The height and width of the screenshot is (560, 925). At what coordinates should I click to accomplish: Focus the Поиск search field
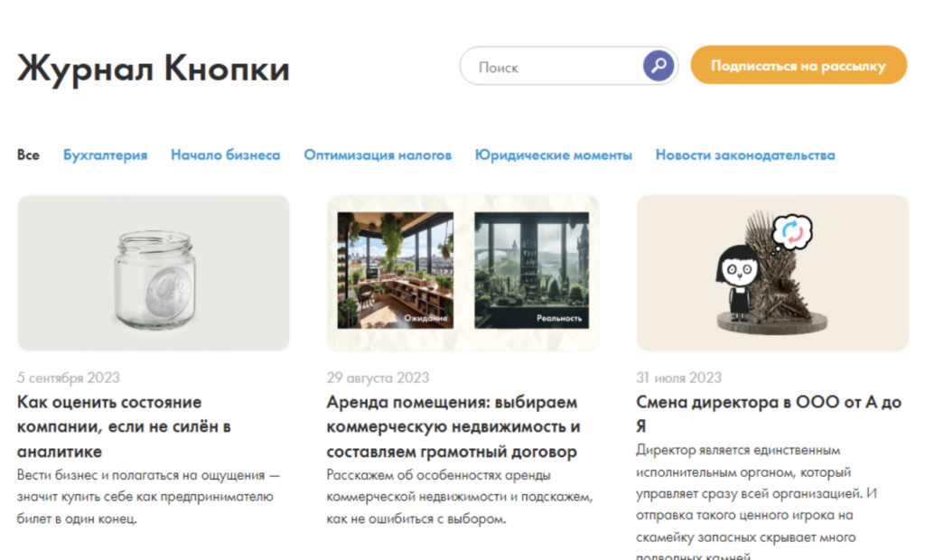pyautogui.click(x=569, y=66)
